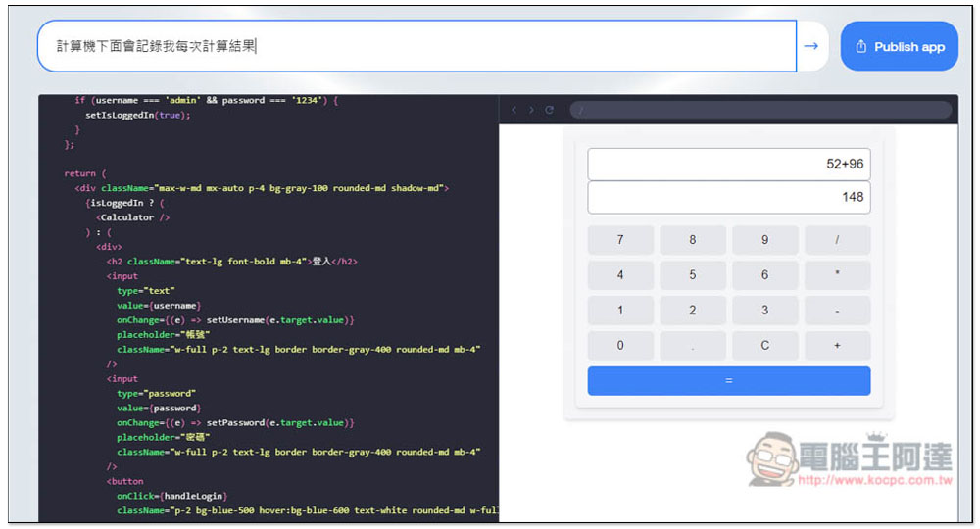Tap calculator key 8
This screenshot has height=529, width=980.
[x=693, y=240]
